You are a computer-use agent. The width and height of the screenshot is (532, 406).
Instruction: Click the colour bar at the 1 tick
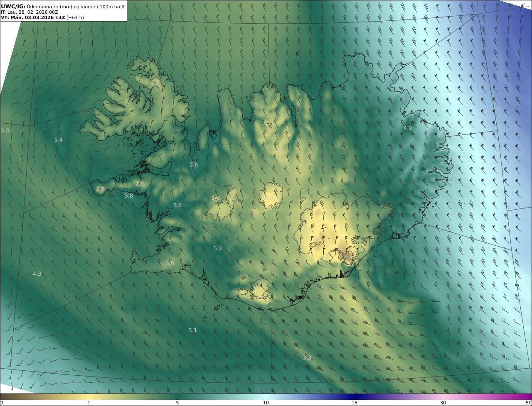pos(89,397)
